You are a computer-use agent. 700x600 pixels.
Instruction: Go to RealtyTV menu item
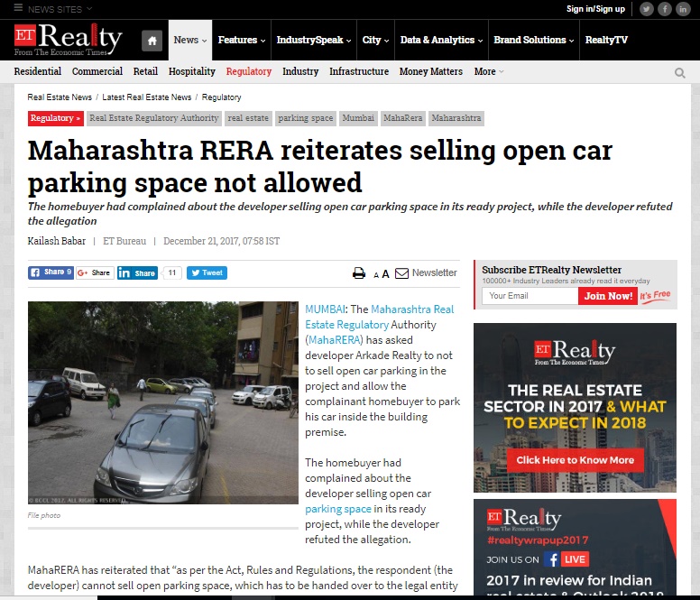(x=606, y=41)
